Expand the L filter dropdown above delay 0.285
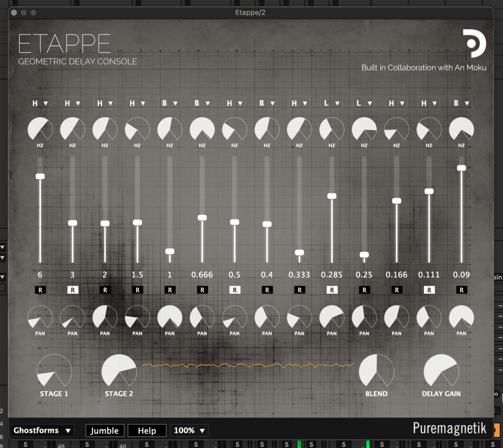The height and width of the screenshot is (448, 503). coord(331,103)
